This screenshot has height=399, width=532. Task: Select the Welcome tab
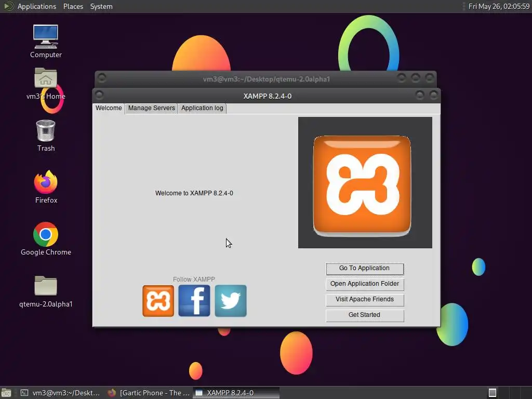[x=109, y=108]
